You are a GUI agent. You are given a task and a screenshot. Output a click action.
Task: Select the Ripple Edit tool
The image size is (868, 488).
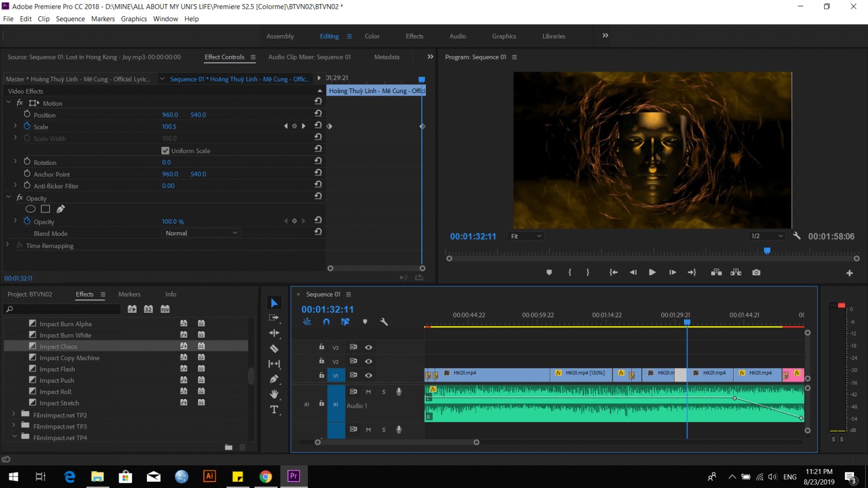pyautogui.click(x=274, y=333)
